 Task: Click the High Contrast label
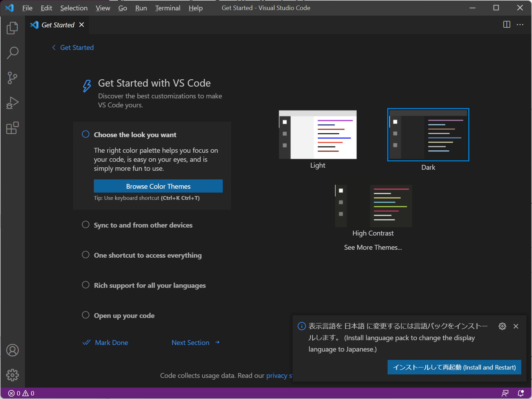373,233
